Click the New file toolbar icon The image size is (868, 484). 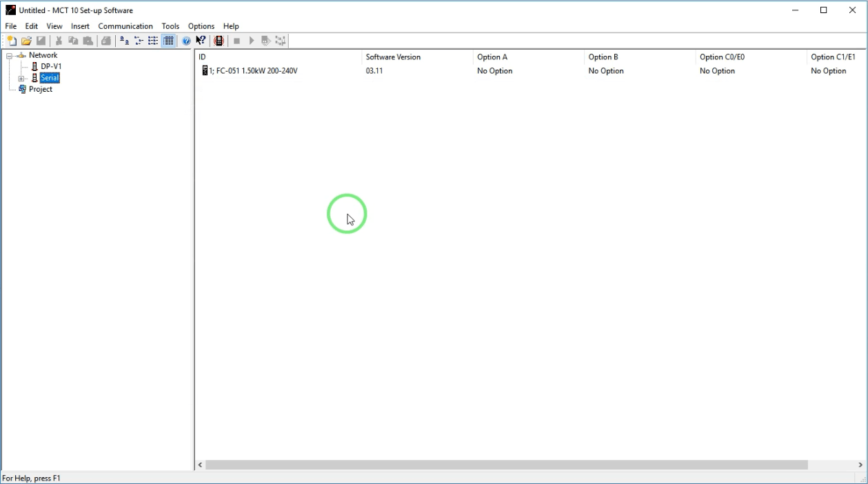12,41
